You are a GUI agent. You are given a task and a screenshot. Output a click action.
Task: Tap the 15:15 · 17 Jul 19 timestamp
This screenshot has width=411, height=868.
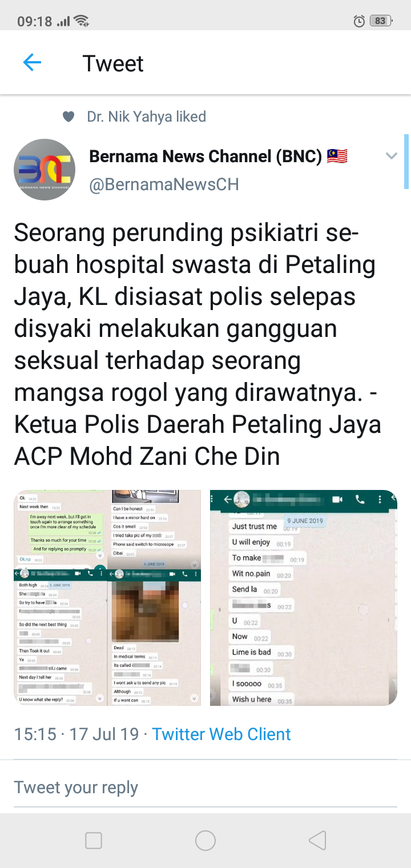coord(76,734)
